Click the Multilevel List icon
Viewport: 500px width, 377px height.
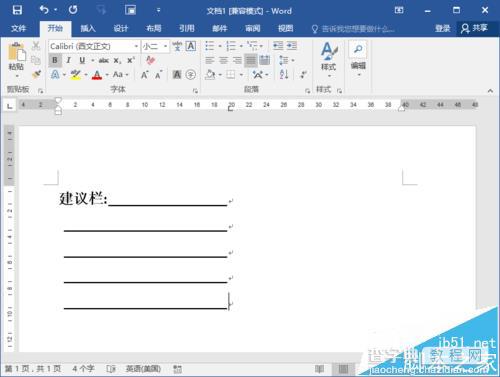252,45
